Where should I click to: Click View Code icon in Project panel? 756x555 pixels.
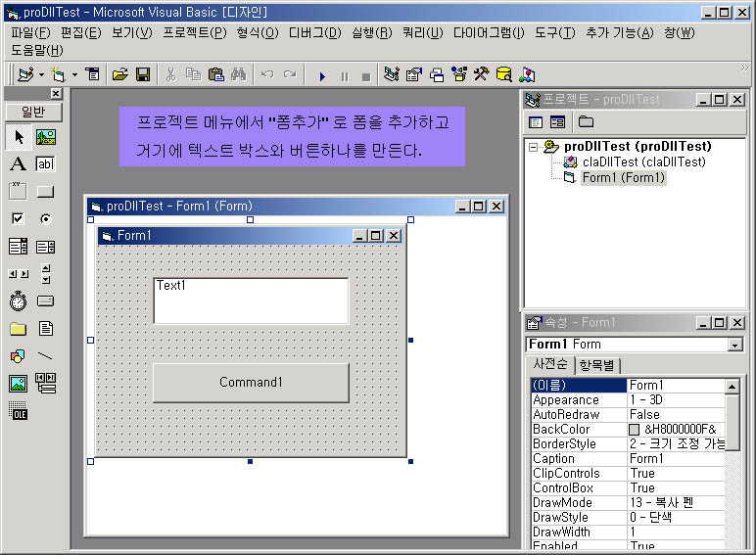coord(536,122)
